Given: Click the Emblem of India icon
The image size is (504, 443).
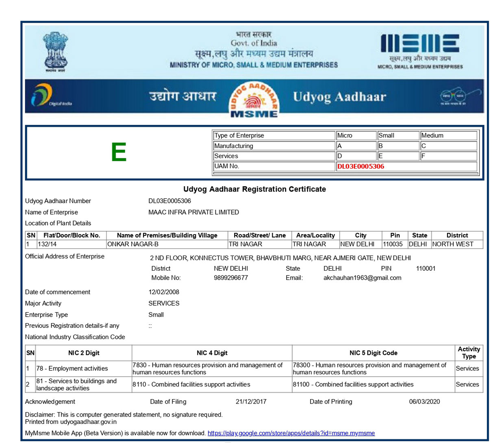Looking at the screenshot, I should tap(56, 52).
